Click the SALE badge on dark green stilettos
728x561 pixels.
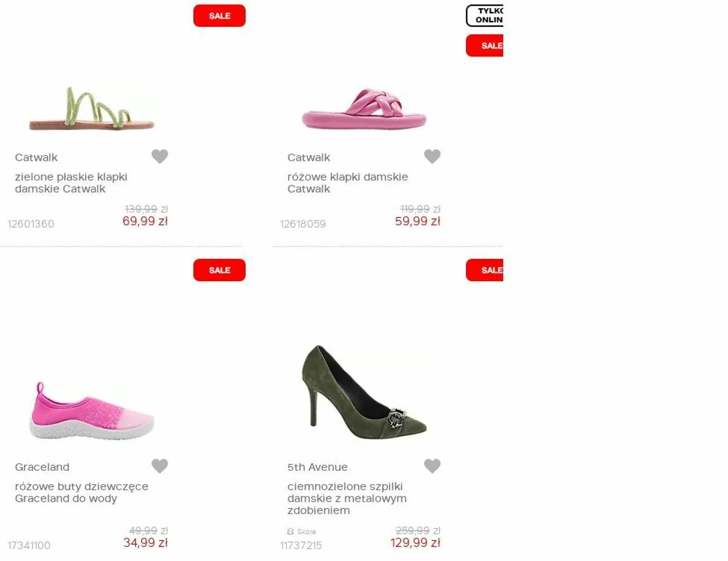[485, 270]
